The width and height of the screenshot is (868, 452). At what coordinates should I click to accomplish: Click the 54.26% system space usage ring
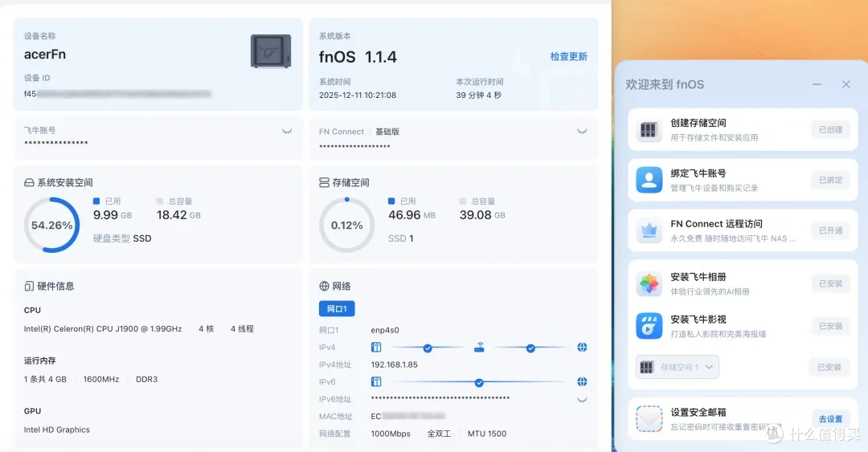(51, 225)
